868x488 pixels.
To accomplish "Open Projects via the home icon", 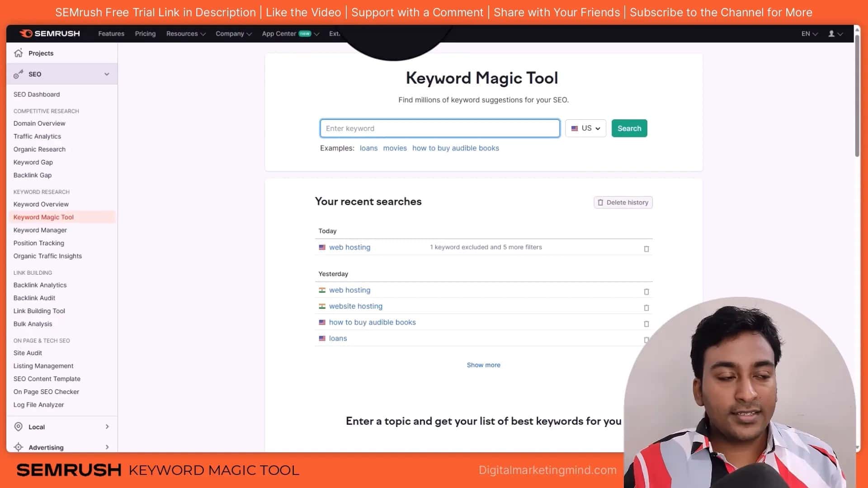I will point(18,53).
